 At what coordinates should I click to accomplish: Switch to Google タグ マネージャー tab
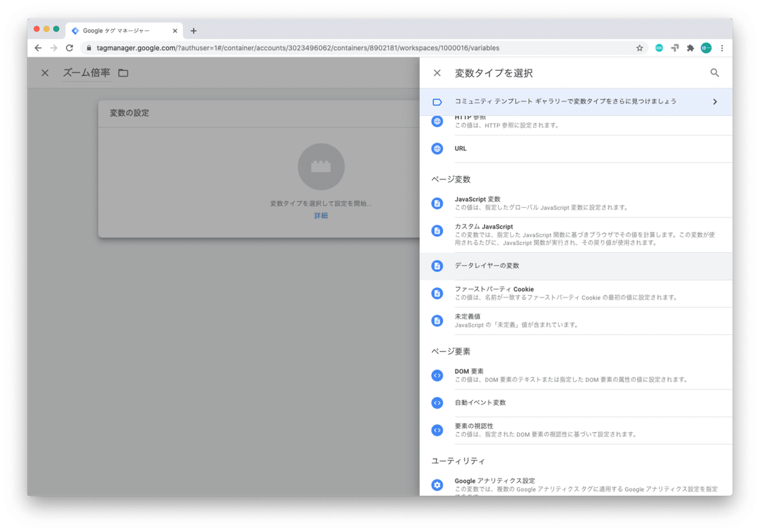pos(124,30)
